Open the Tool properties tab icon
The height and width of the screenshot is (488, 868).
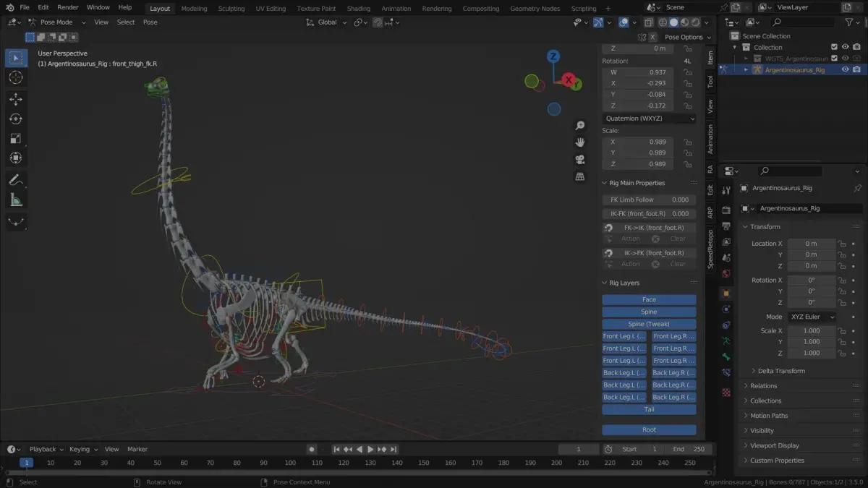click(726, 190)
